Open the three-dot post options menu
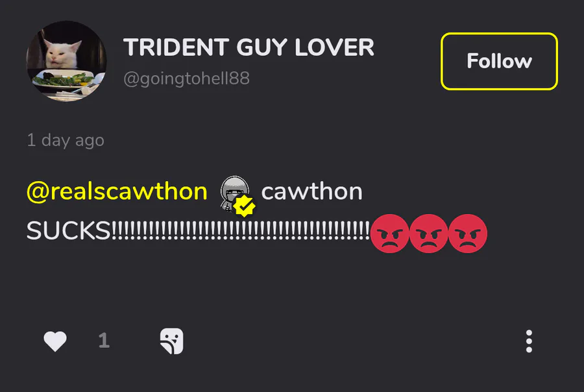Image resolution: width=584 pixels, height=392 pixels. tap(529, 341)
